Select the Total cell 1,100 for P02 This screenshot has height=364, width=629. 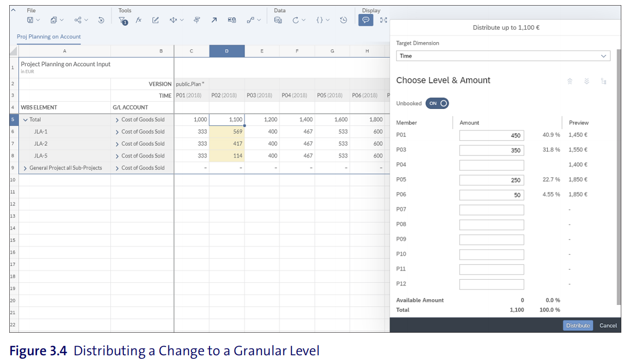tap(227, 120)
